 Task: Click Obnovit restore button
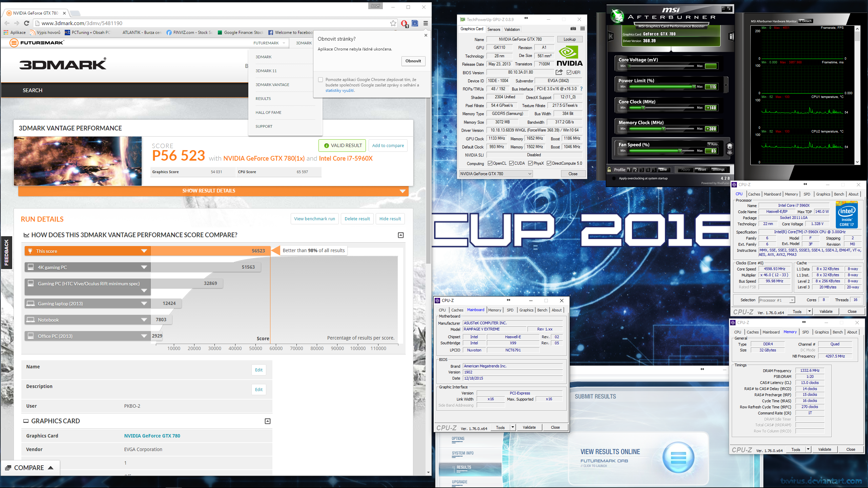point(413,61)
